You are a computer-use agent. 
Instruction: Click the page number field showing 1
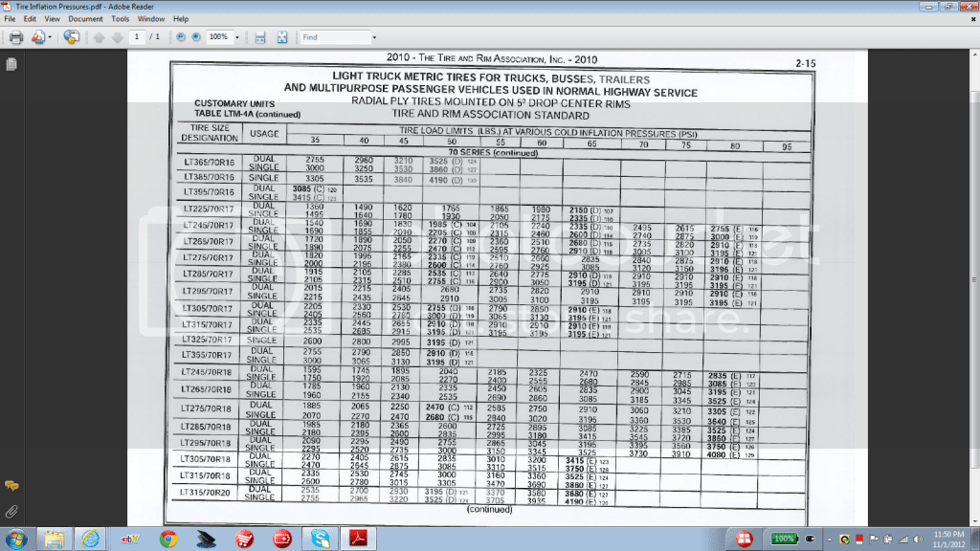pyautogui.click(x=136, y=37)
